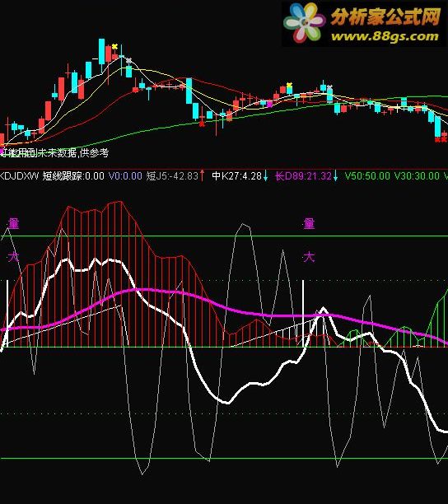Click the left magenta 量 marker
Screen dimensions: 448x504
(13, 223)
